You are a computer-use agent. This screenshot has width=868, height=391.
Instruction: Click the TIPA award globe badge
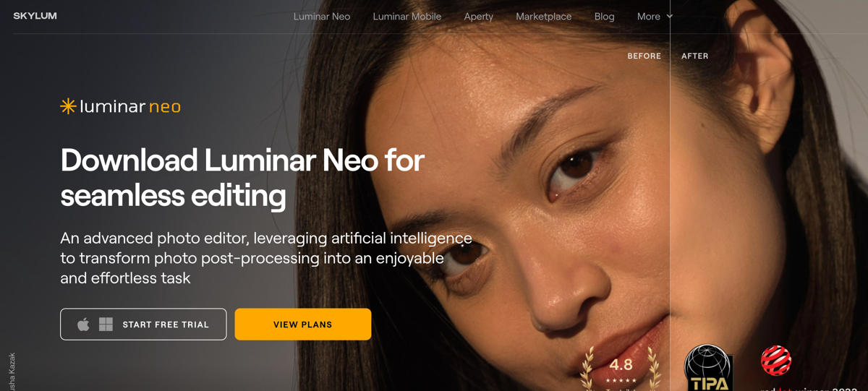click(708, 368)
